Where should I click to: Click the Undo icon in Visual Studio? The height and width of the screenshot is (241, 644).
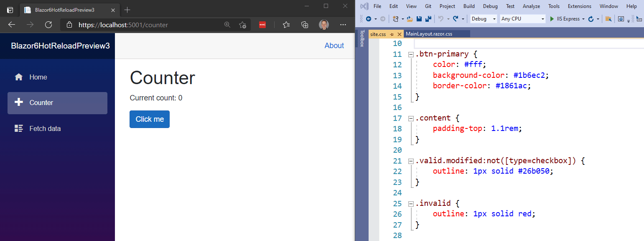(x=440, y=19)
